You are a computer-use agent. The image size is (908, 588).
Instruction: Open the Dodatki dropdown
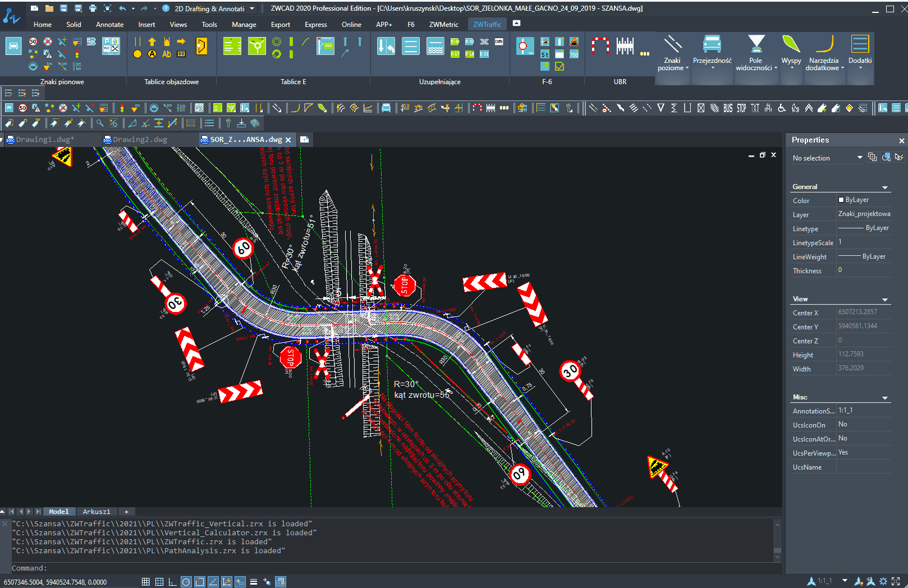click(860, 58)
